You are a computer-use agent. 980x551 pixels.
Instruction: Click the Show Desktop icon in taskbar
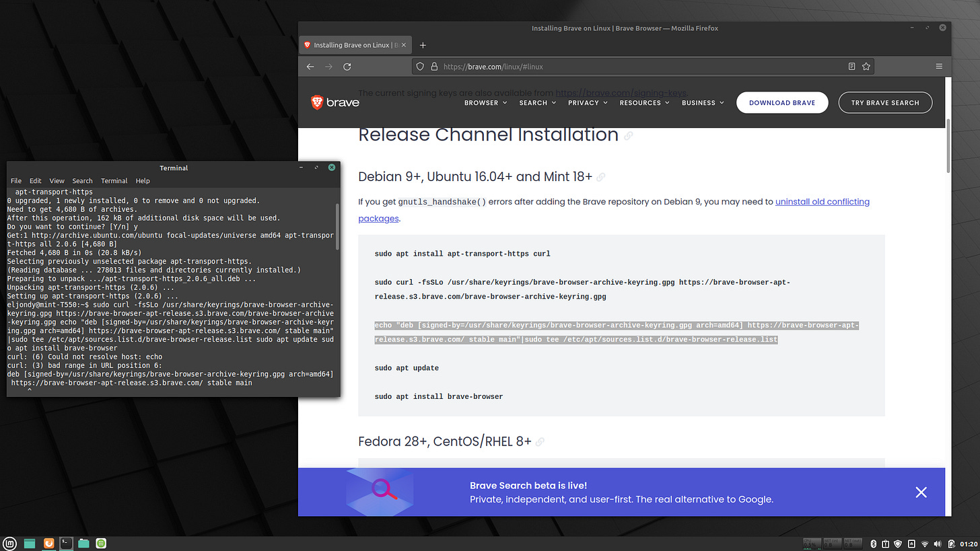point(30,543)
